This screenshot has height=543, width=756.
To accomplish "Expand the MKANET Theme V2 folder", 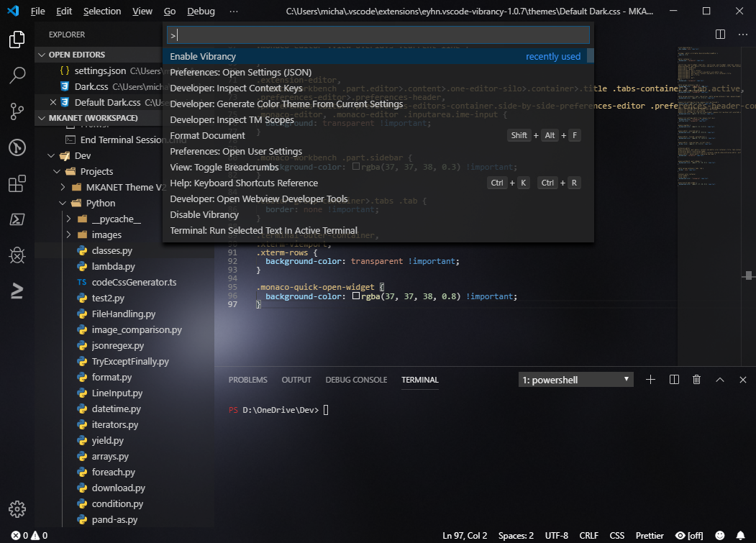I will click(x=63, y=187).
